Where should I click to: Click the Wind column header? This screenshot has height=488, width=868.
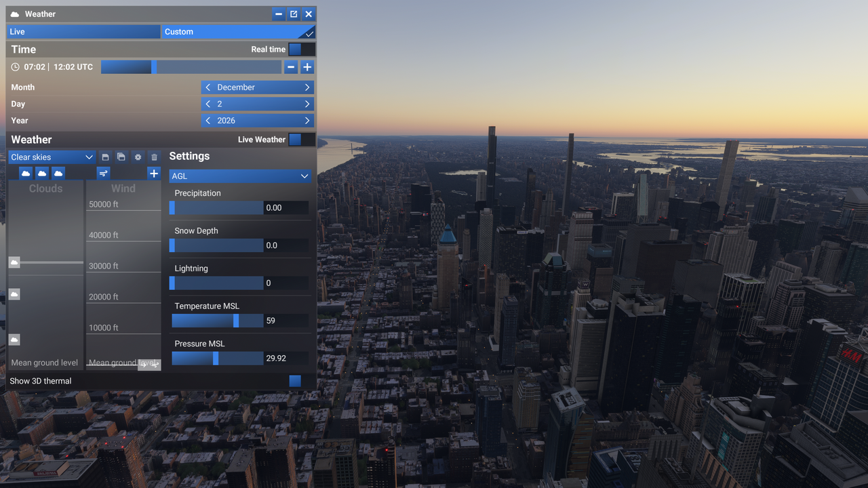(123, 189)
